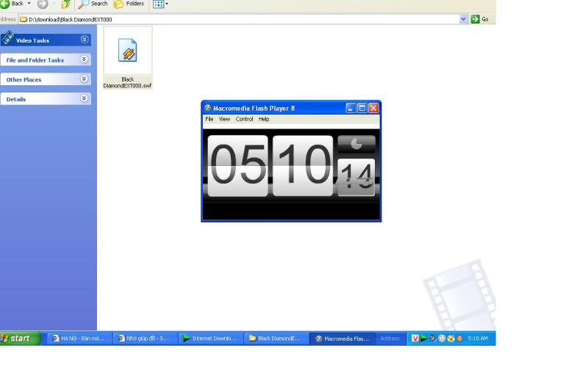Collapse the Video Tasks panel
588x376 pixels.
[x=85, y=40]
